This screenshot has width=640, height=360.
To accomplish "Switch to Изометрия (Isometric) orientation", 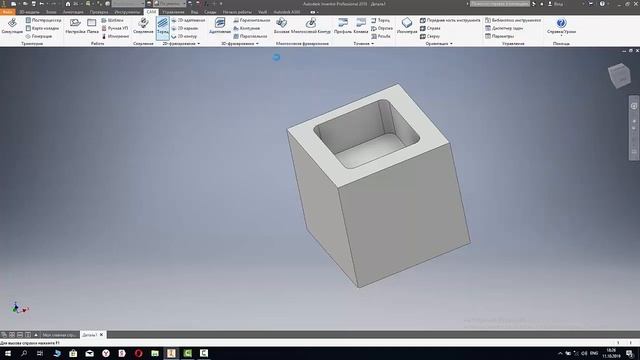I will click(407, 26).
